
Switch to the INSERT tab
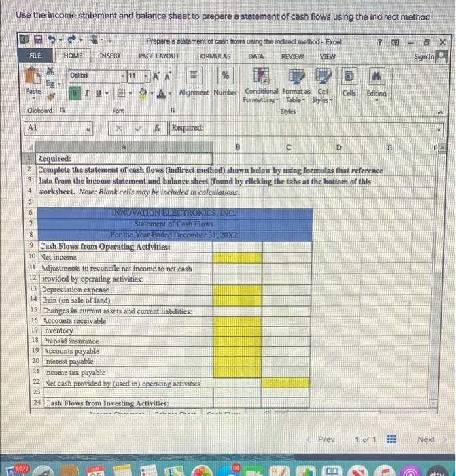[x=110, y=56]
